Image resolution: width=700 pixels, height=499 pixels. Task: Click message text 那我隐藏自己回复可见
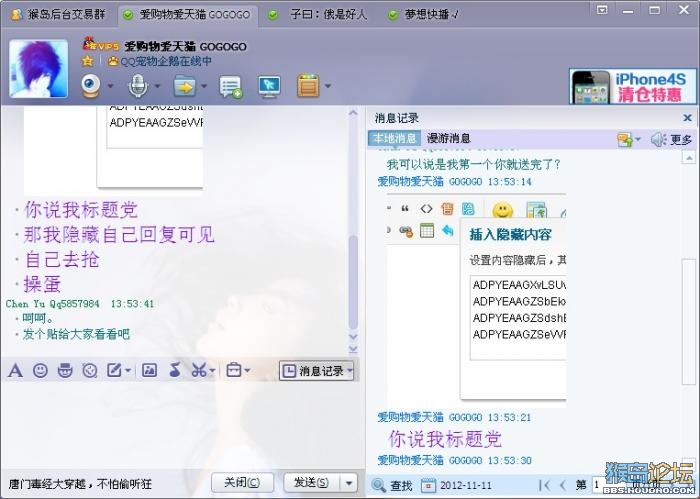click(x=119, y=234)
